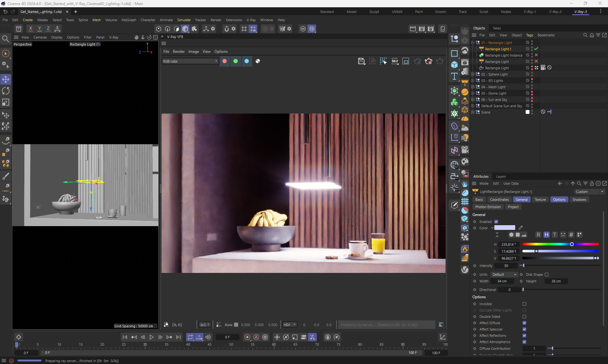Open the MoGraph menu
This screenshot has height=364, width=608.
click(129, 20)
